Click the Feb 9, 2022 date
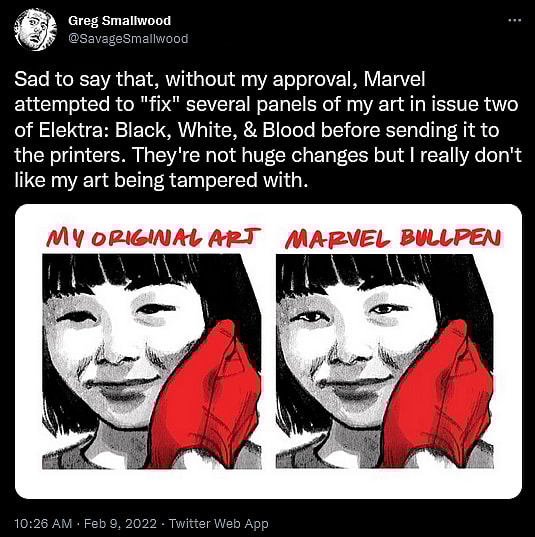Screen dimensions: 535x537 (120, 524)
